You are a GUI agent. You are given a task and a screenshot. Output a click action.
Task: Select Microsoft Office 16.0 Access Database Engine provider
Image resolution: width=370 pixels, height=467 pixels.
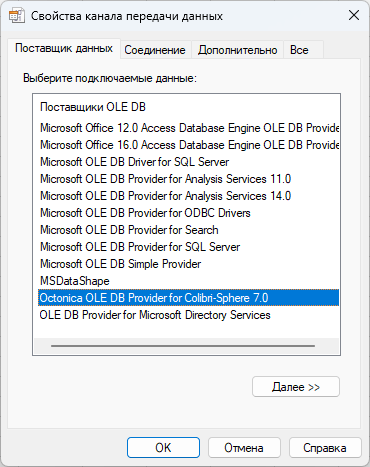(189, 145)
